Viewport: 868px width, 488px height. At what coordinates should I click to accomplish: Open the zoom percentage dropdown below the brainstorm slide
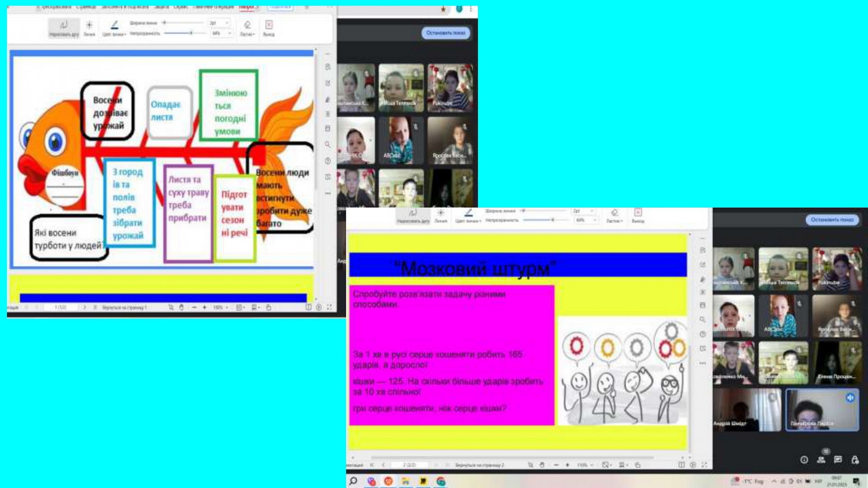coord(583,465)
